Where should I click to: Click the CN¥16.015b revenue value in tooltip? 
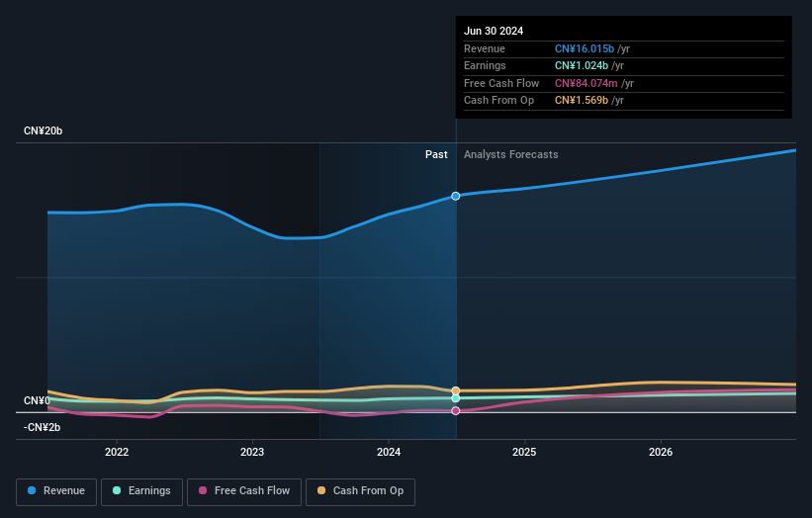coord(585,48)
